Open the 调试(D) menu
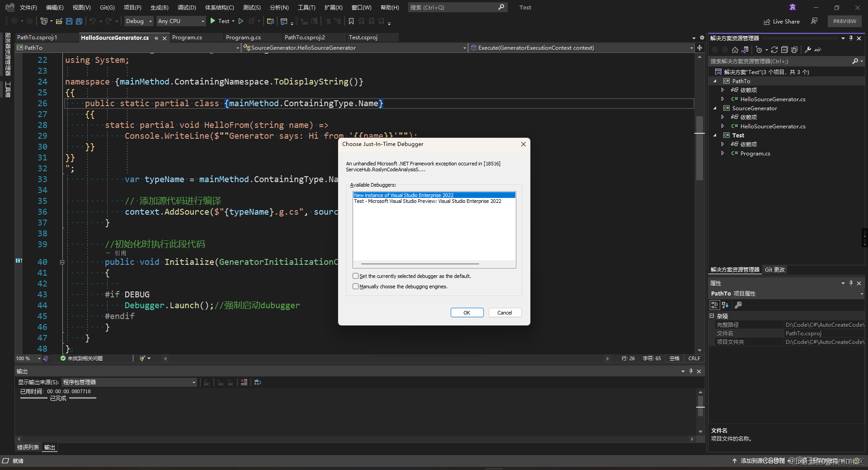Viewport: 868px width, 470px height. (x=187, y=8)
